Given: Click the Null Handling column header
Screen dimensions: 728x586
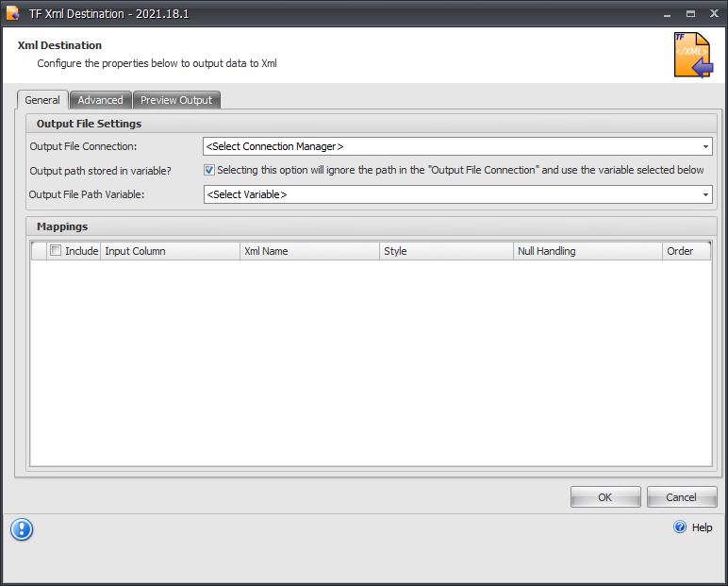Looking at the screenshot, I should point(587,251).
